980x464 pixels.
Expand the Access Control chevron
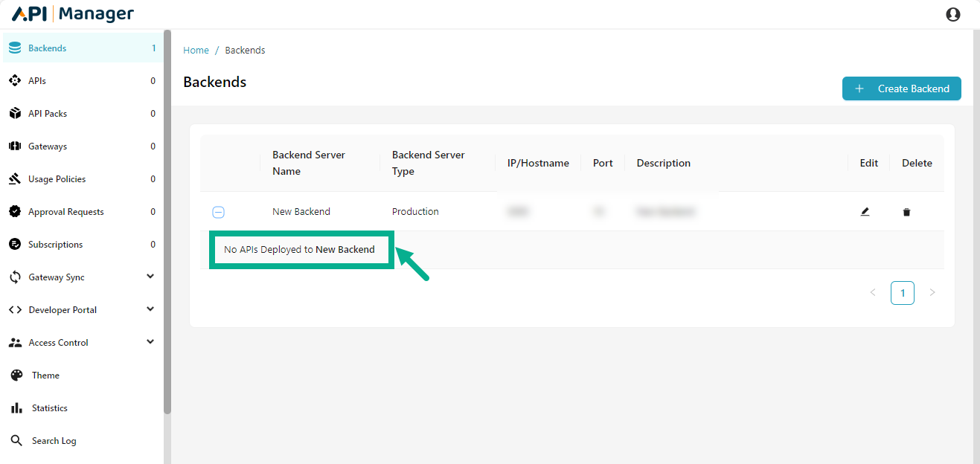150,342
